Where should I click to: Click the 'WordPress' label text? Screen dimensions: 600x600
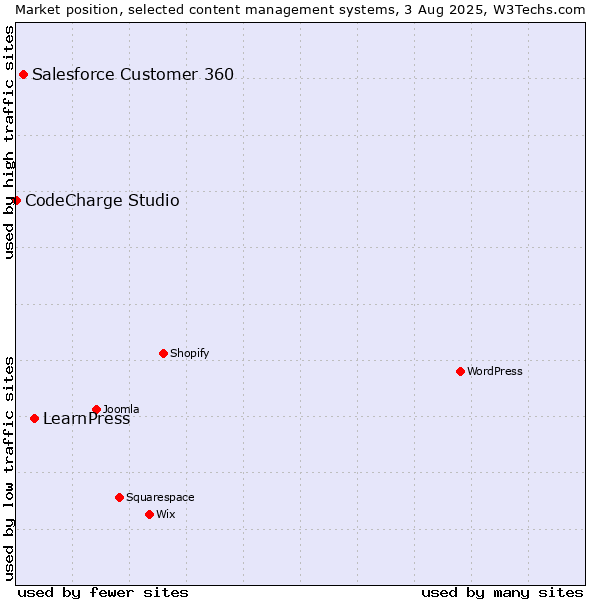[494, 372]
